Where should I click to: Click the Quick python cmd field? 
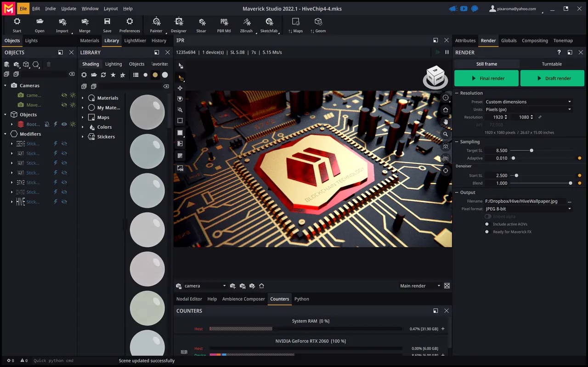53,361
